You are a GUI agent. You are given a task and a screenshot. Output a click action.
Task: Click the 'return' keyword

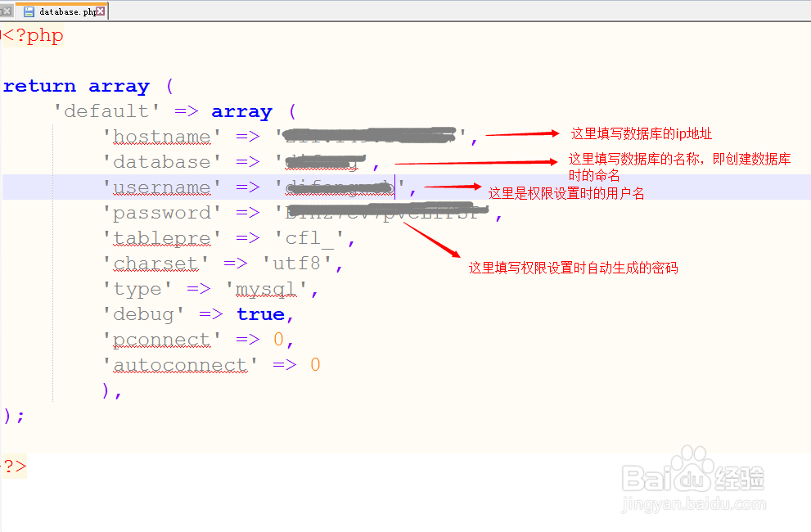point(39,86)
